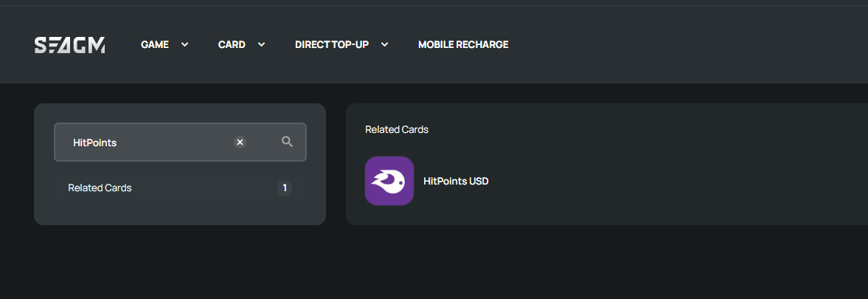Expand the CARD dropdown chevron
Screen dimensions: 868x299
click(261, 44)
